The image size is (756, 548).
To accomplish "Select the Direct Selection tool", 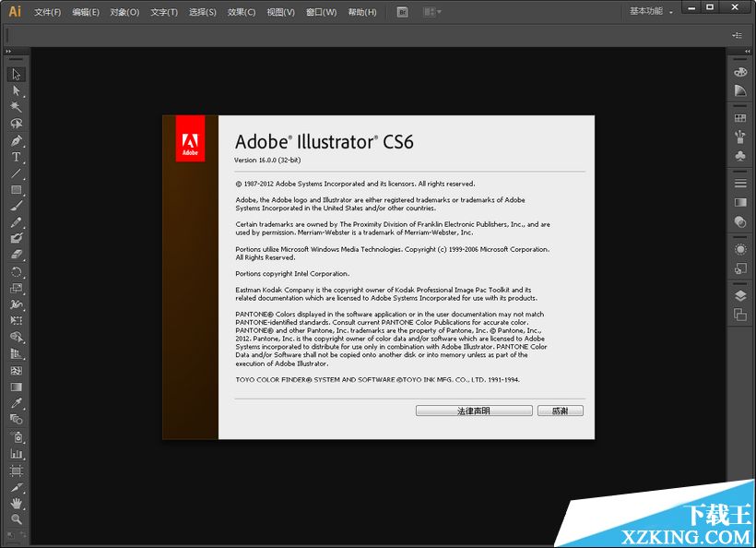I will (17, 90).
